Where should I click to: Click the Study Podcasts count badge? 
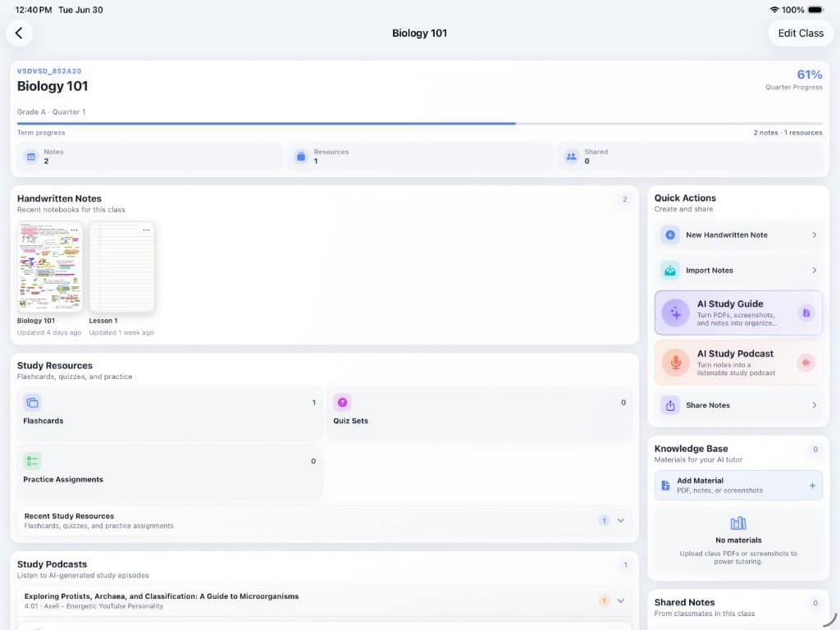click(624, 565)
